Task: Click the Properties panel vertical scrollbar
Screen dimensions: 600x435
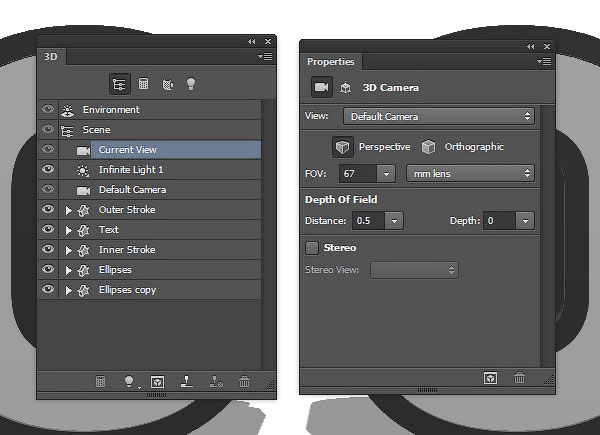Action: [548, 236]
